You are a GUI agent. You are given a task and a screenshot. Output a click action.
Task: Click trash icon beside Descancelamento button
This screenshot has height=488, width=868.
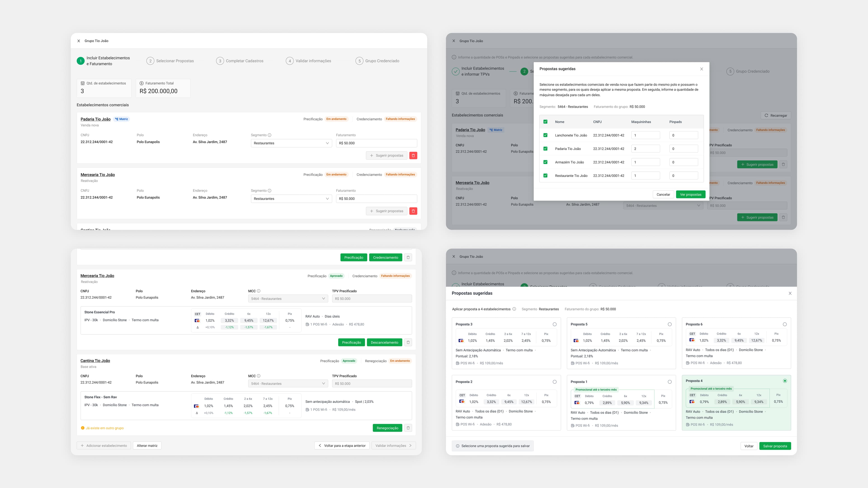point(408,343)
